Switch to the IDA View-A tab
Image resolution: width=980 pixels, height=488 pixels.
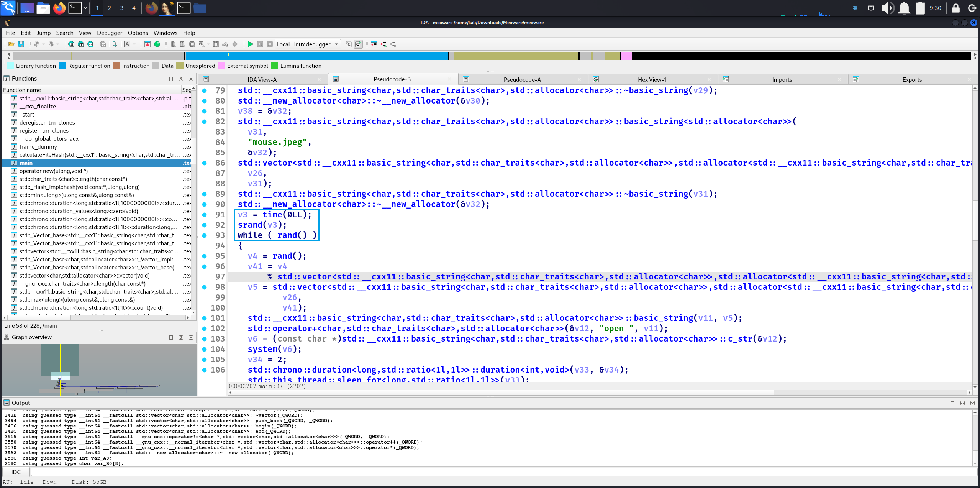click(x=262, y=79)
